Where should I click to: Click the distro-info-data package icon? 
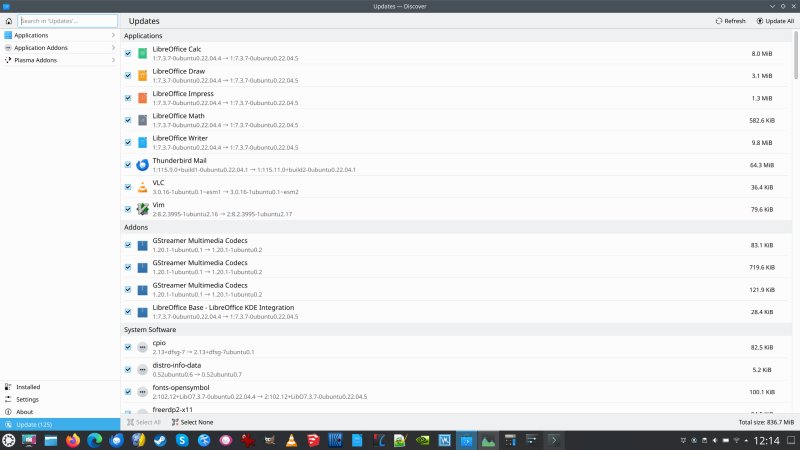coord(142,369)
